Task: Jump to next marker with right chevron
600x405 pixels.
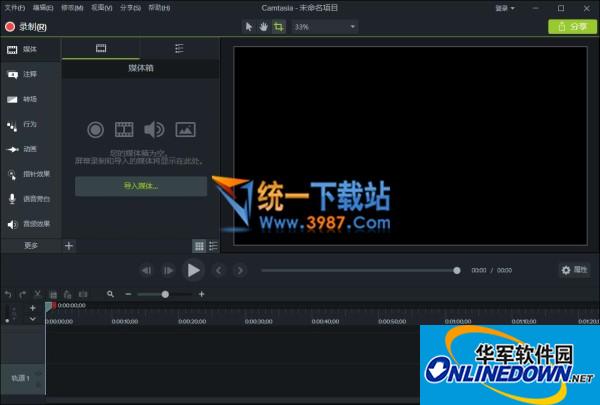Action: coord(240,271)
